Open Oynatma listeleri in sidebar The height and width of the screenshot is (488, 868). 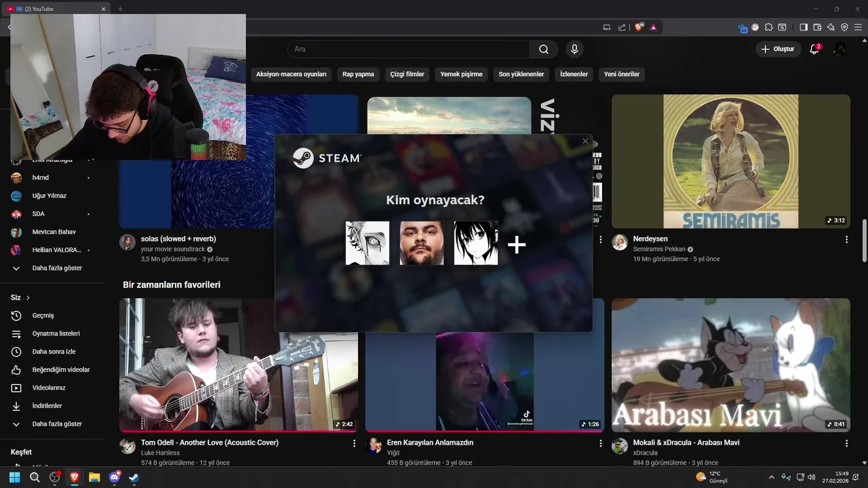pos(54,333)
